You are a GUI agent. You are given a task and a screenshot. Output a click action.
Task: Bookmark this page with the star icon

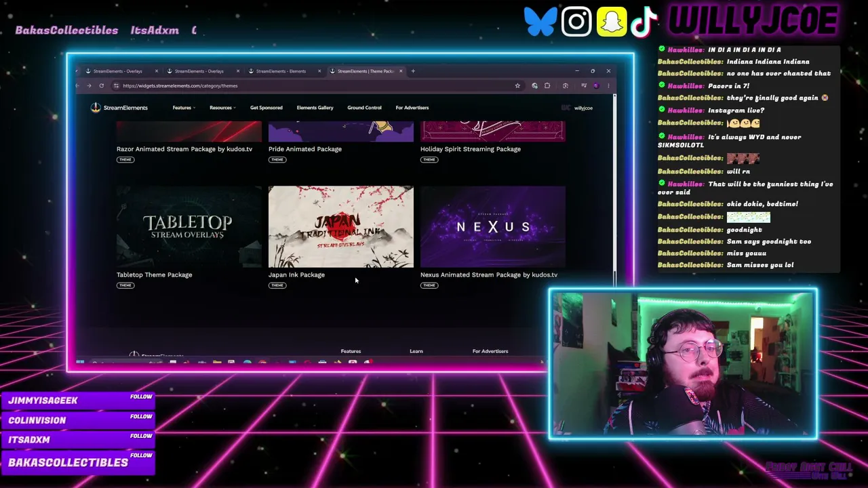(x=517, y=85)
